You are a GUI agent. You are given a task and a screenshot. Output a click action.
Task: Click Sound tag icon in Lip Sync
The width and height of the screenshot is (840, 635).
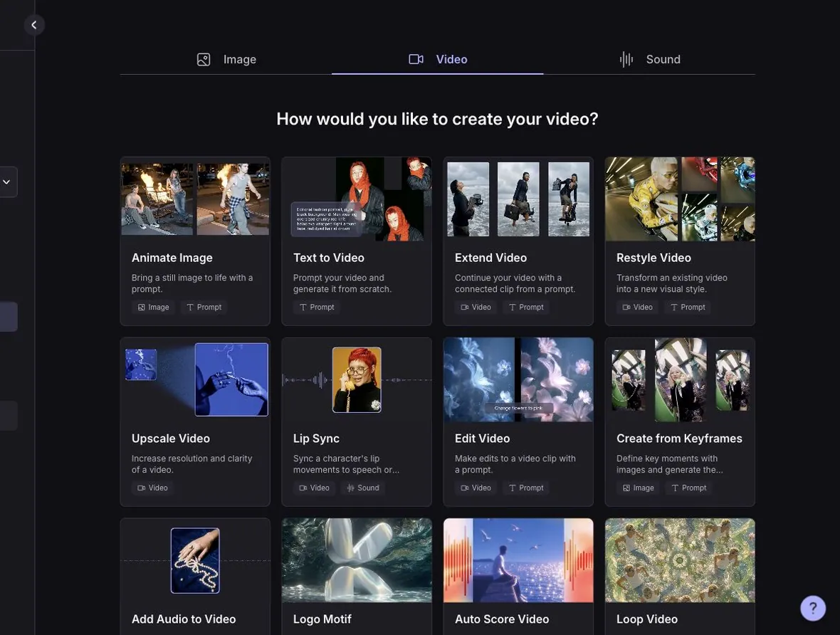point(350,488)
